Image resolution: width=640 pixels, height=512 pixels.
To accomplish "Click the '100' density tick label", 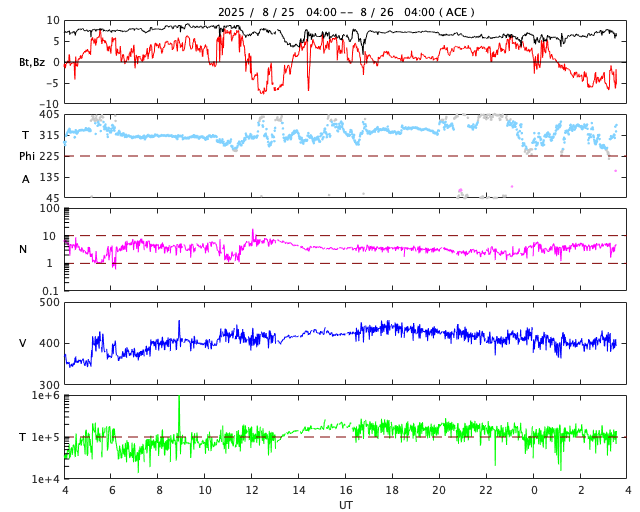I will [49, 208].
